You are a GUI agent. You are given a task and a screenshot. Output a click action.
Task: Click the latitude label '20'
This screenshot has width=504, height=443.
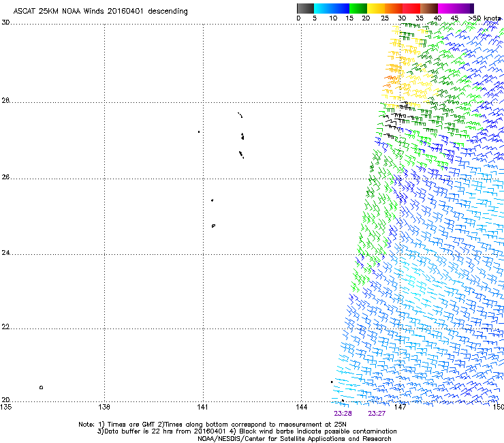(x=5, y=399)
